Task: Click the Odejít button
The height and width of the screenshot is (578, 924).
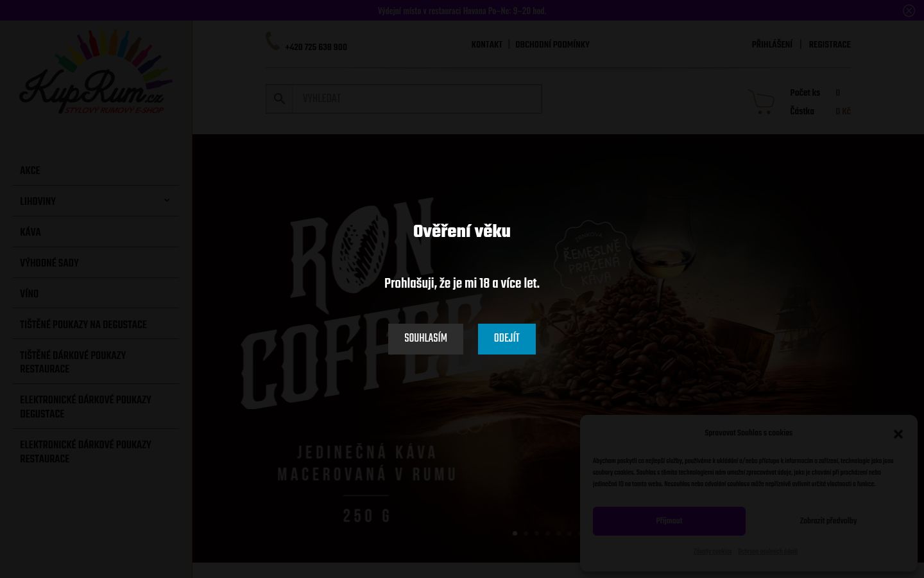Action: pyautogui.click(x=507, y=338)
